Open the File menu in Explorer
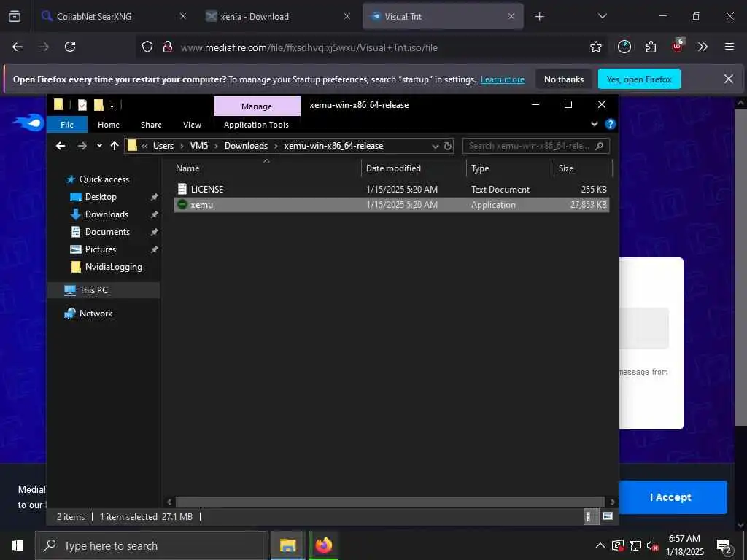 pos(67,125)
